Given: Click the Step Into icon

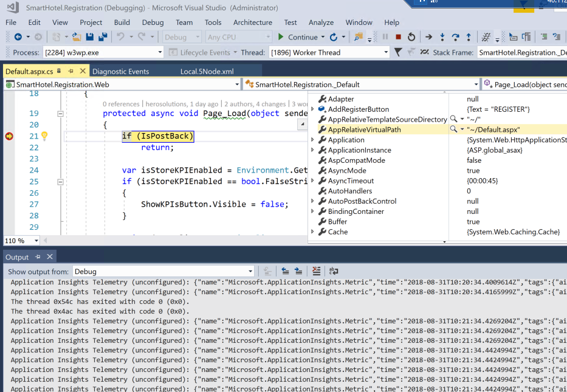Looking at the screenshot, I should tap(442, 37).
